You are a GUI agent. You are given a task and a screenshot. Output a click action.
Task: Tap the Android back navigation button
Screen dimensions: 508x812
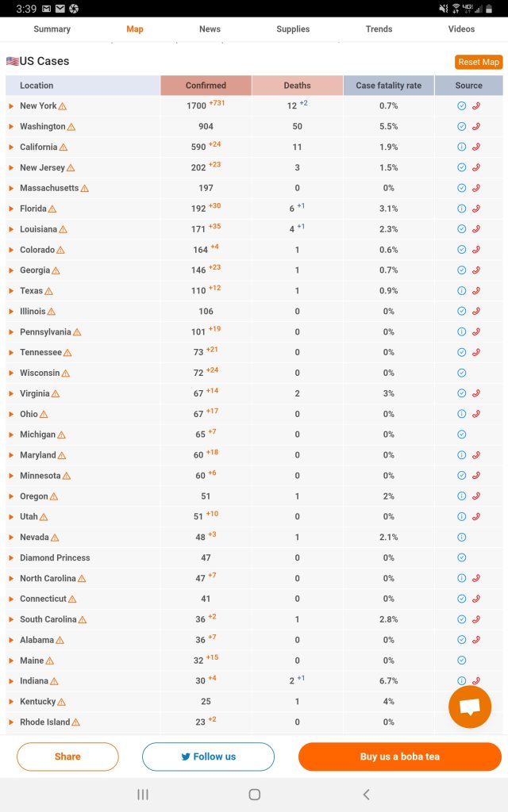coord(366,795)
